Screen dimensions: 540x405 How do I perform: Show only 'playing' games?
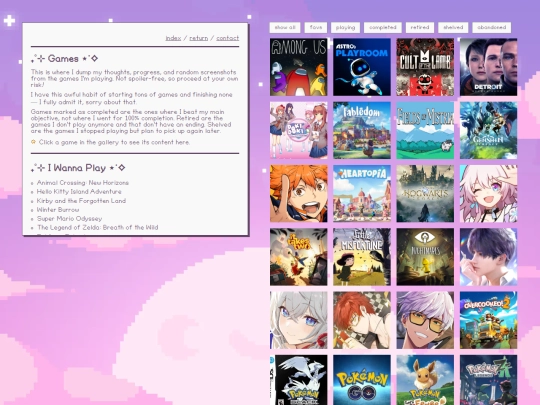345,27
